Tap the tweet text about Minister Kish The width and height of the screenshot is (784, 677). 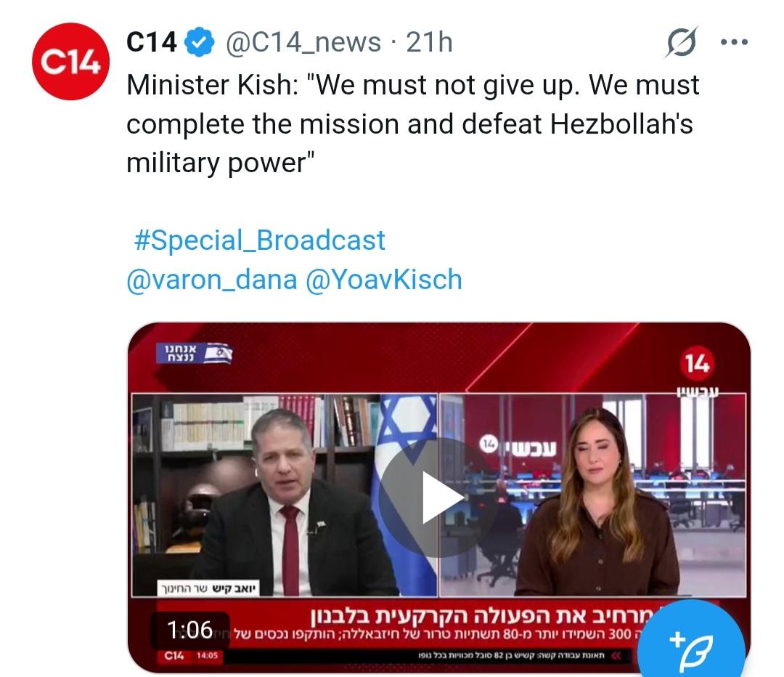(413, 123)
